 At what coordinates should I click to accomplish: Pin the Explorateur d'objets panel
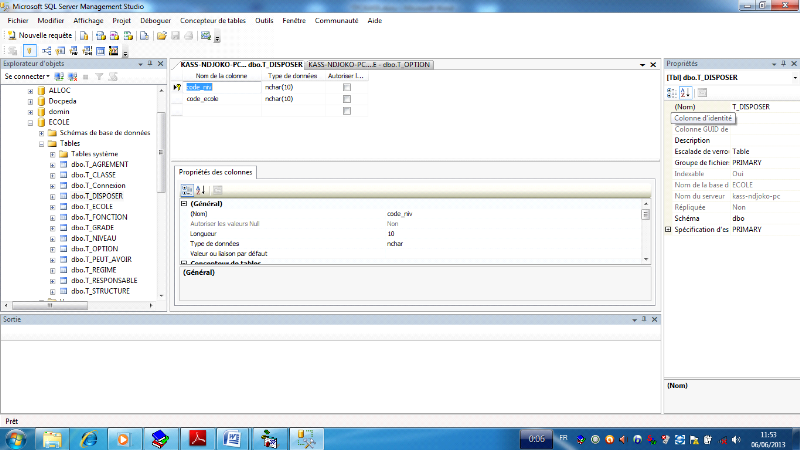pos(150,64)
